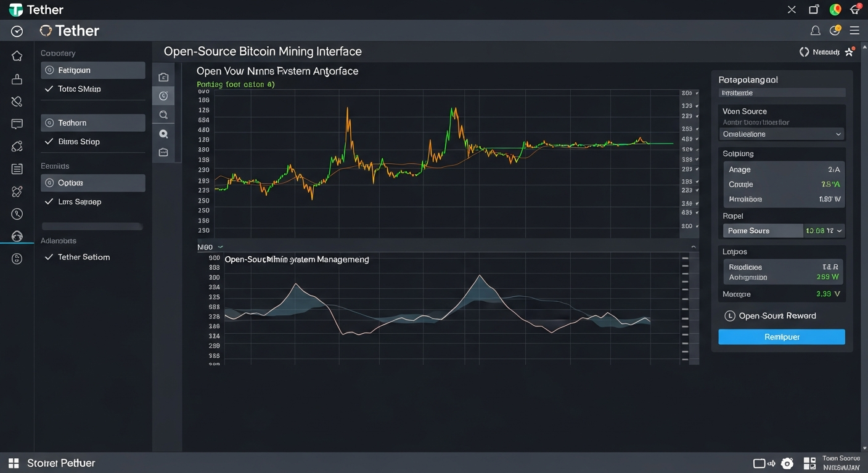Image resolution: width=868 pixels, height=473 pixels.
Task: Click the horizontal slider bar under Lors Satroep
Action: coord(92,227)
